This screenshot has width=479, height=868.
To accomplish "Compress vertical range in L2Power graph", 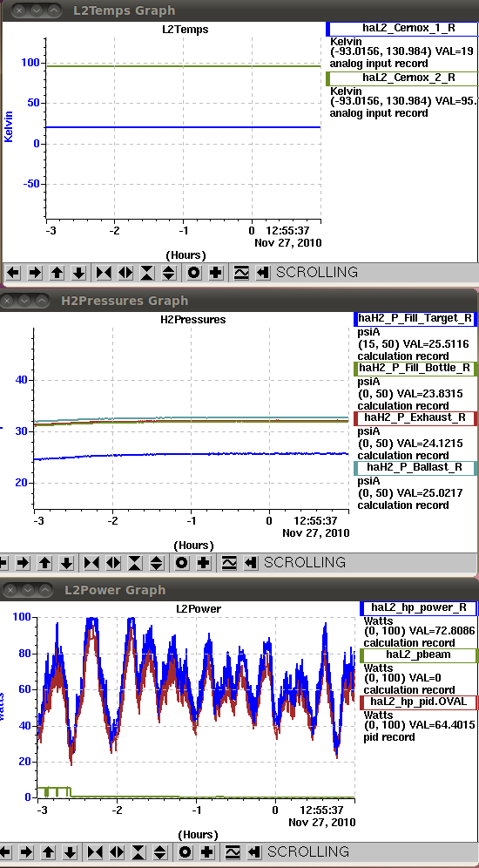I will click(138, 852).
